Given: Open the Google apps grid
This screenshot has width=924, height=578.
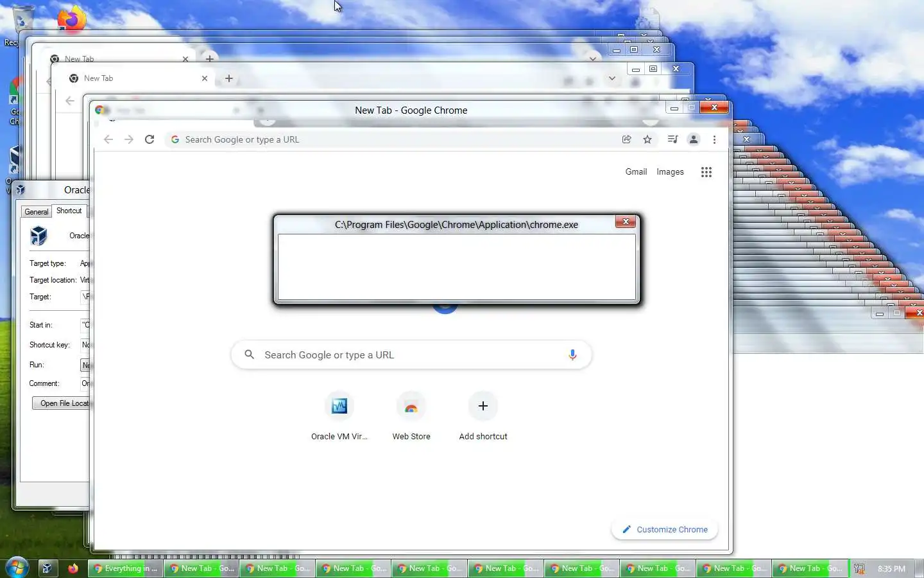Looking at the screenshot, I should (706, 172).
